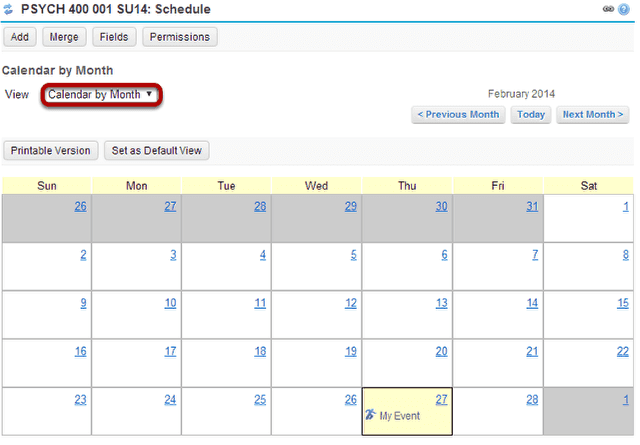Viewport: 640px width, 445px height.
Task: Click the Add button
Action: 20,37
